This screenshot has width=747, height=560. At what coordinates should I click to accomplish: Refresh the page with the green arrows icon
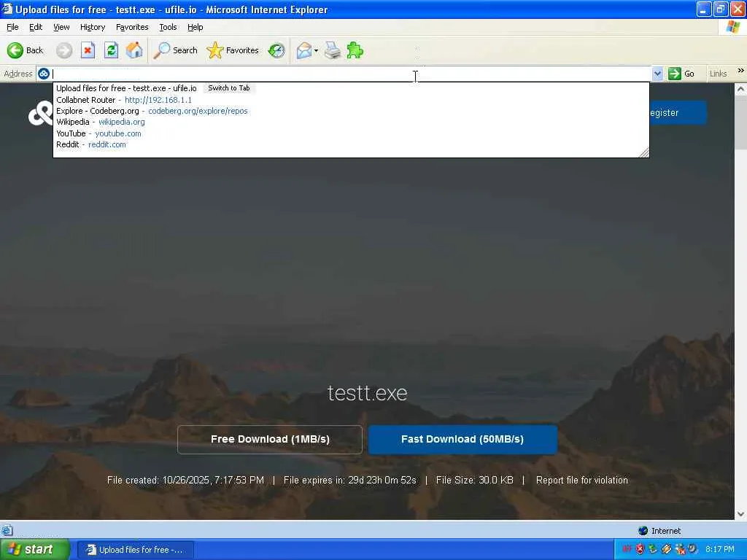pos(112,50)
